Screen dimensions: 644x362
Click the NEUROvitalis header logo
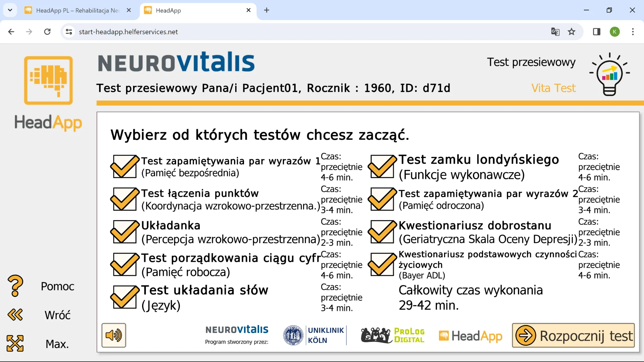click(x=176, y=62)
